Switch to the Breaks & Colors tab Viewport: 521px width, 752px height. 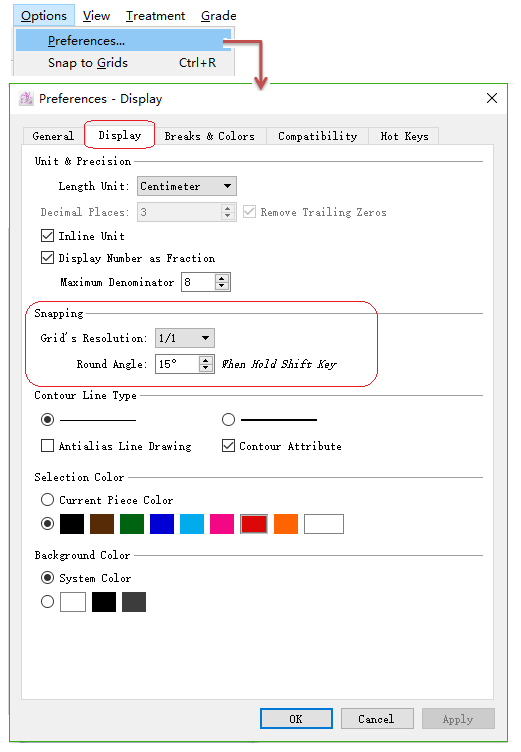click(209, 136)
